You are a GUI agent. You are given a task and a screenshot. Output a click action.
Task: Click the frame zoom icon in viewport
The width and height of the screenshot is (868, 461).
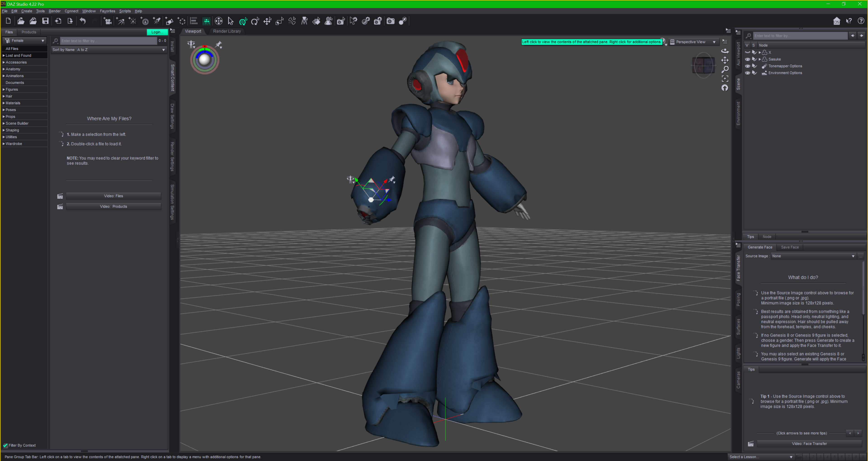pyautogui.click(x=725, y=78)
